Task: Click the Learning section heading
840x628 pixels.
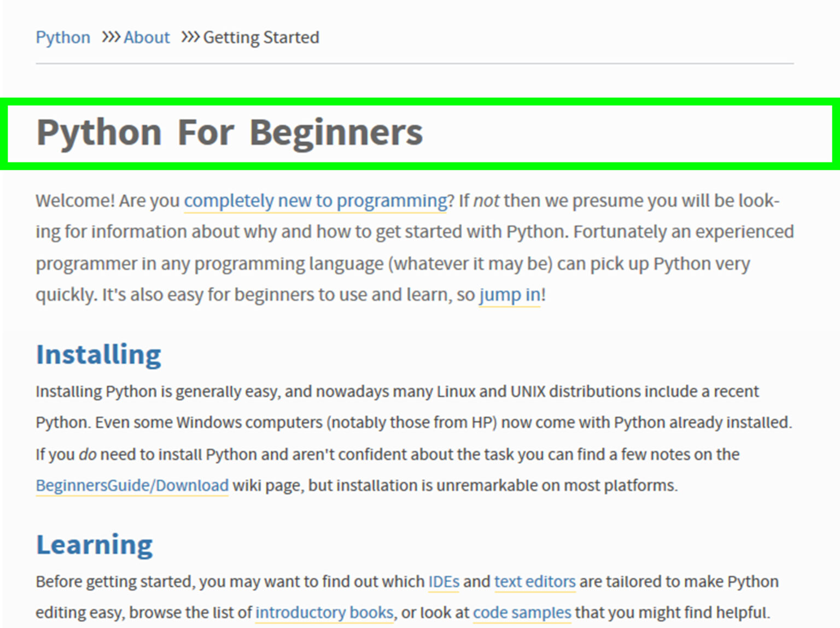Action: 94,544
